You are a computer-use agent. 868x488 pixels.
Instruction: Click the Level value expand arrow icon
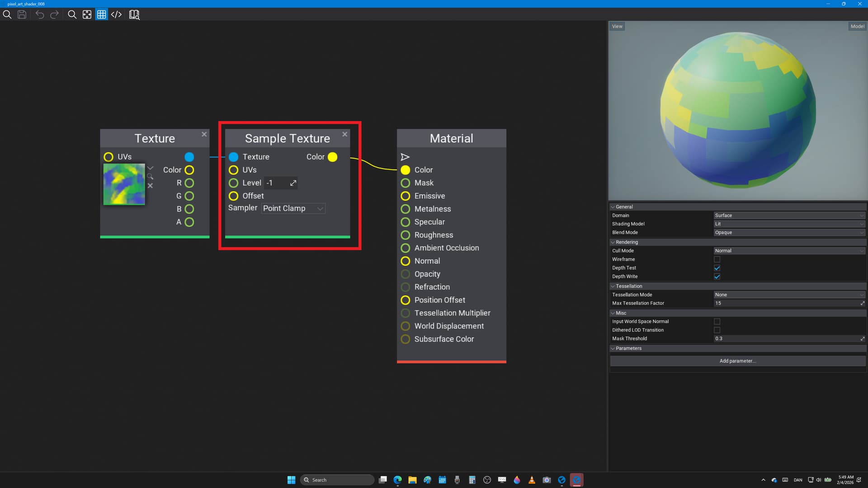click(293, 183)
